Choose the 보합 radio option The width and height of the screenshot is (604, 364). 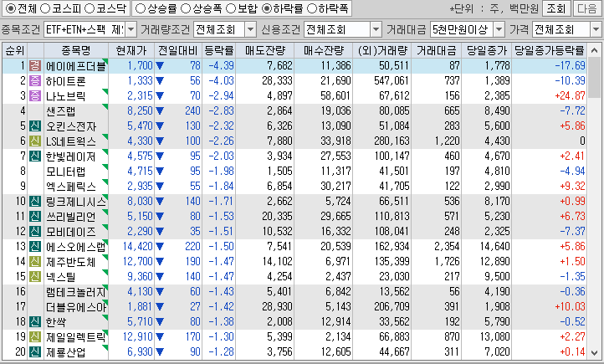(231, 8)
